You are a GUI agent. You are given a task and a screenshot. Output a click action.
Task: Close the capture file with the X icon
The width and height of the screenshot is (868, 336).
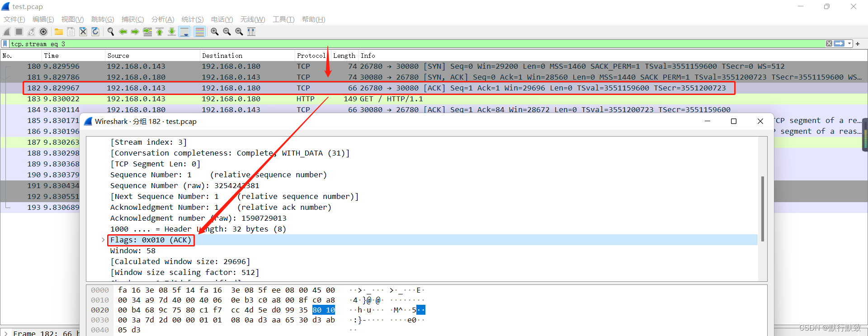[x=83, y=32]
